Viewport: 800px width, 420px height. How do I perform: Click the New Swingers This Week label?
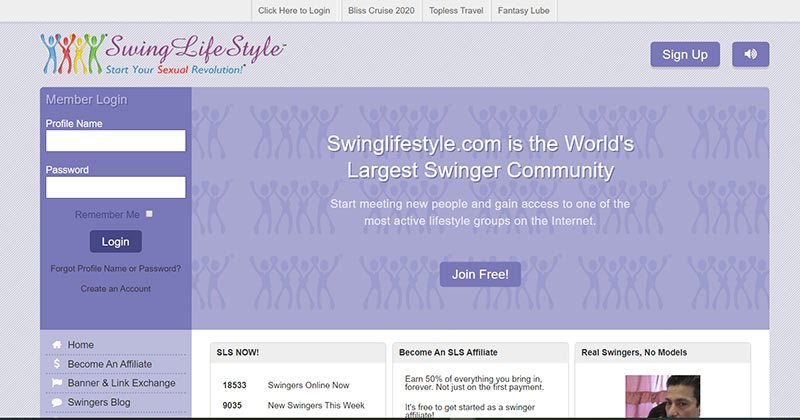(x=316, y=405)
